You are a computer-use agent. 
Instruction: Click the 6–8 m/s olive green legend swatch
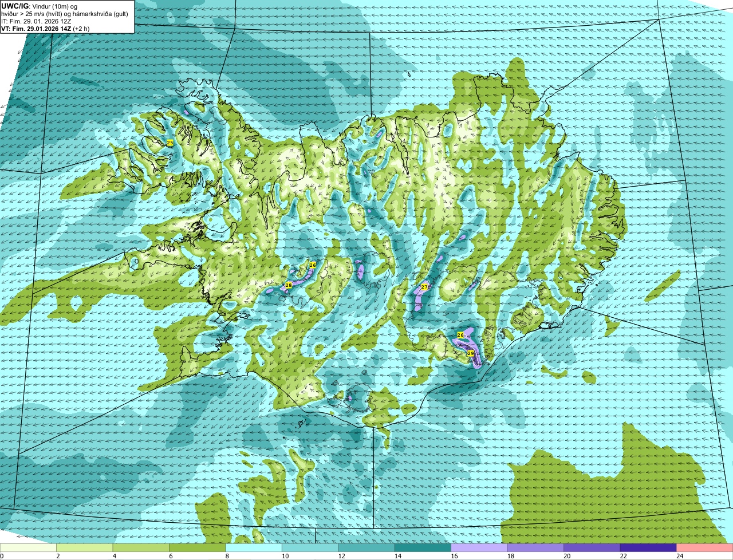198,547
